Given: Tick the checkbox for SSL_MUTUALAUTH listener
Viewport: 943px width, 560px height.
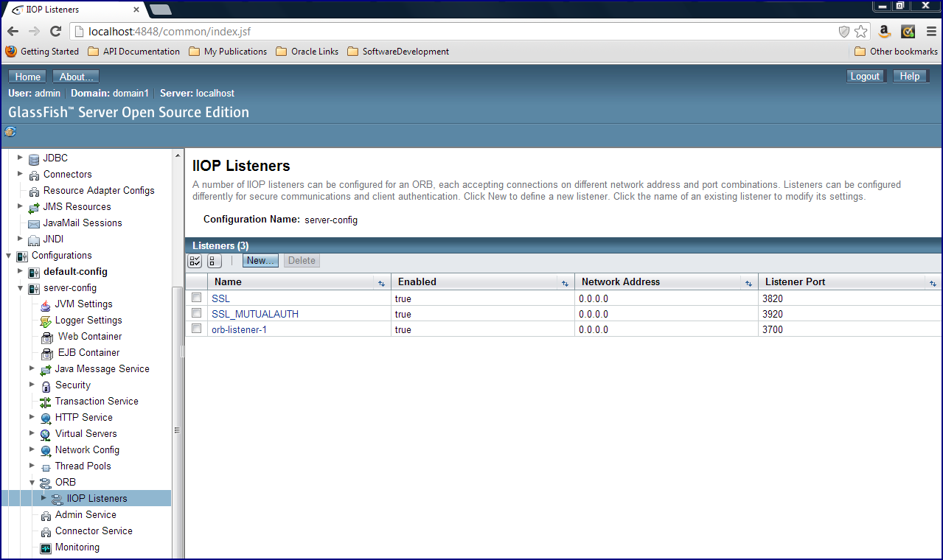Looking at the screenshot, I should click(196, 313).
